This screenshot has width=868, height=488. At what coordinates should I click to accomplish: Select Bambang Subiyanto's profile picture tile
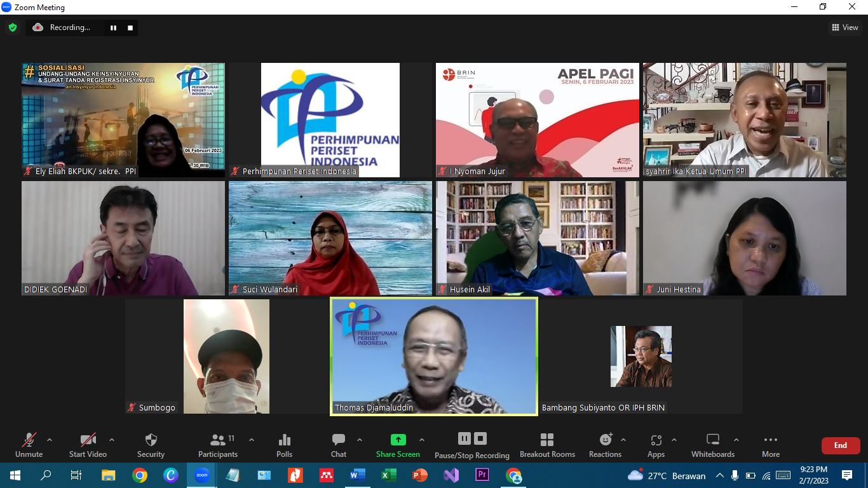coord(641,356)
